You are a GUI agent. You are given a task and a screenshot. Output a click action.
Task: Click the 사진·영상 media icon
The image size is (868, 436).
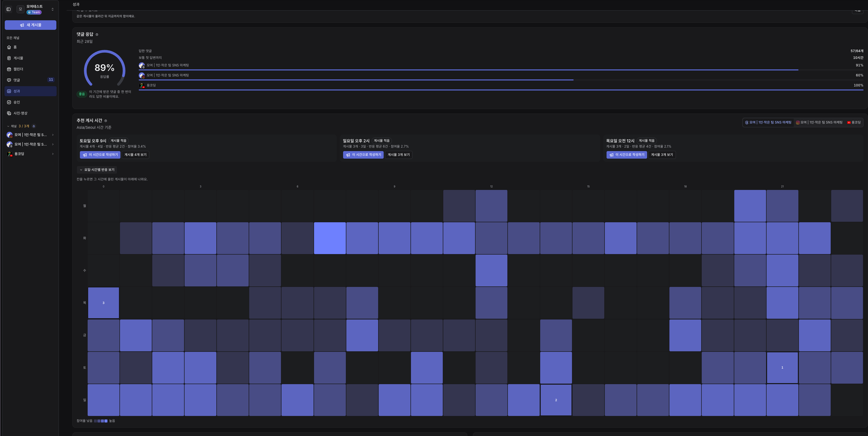pos(9,113)
